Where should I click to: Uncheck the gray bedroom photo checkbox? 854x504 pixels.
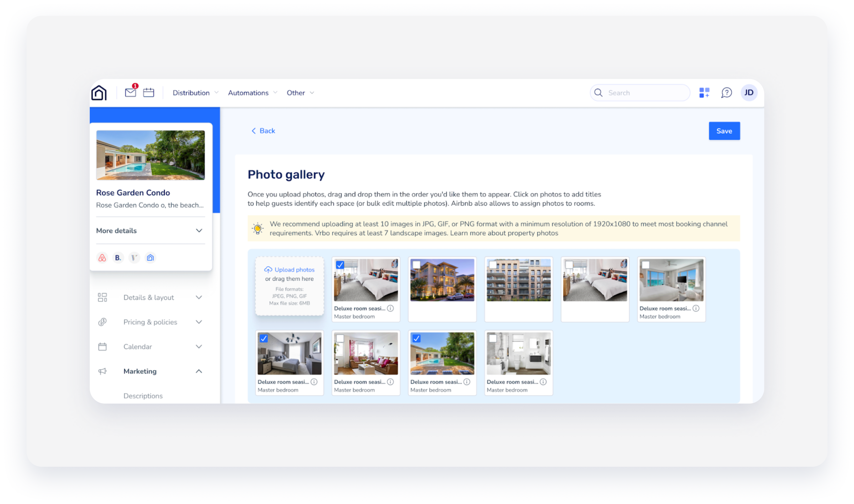pyautogui.click(x=264, y=338)
